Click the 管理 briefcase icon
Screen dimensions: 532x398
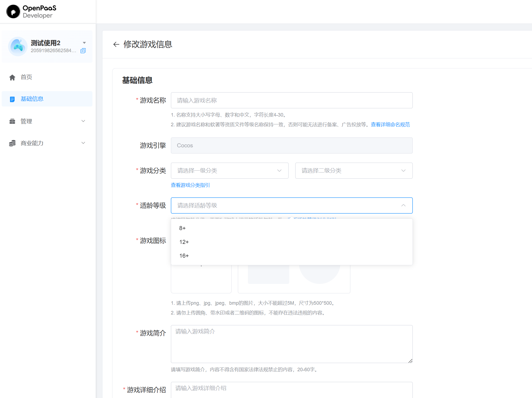(12, 121)
